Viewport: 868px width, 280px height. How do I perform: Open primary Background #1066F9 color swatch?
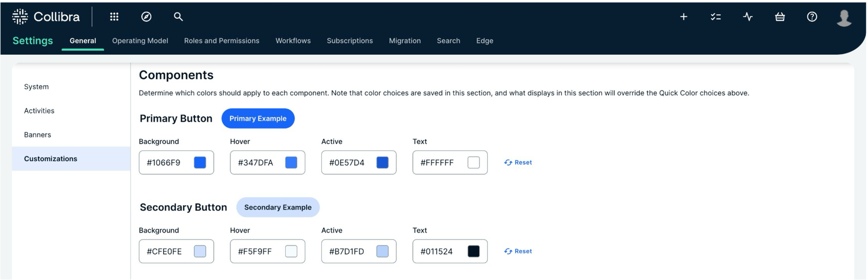(200, 163)
